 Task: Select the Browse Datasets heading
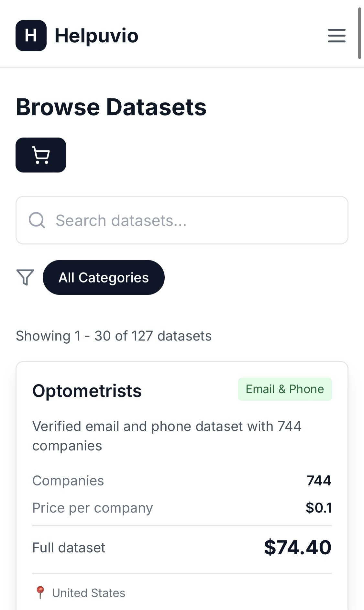coord(111,107)
